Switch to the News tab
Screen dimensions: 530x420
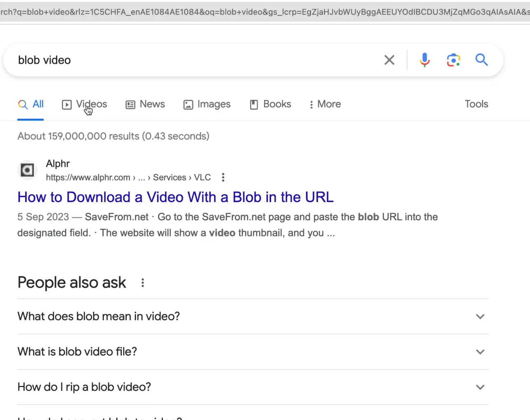pyautogui.click(x=145, y=105)
